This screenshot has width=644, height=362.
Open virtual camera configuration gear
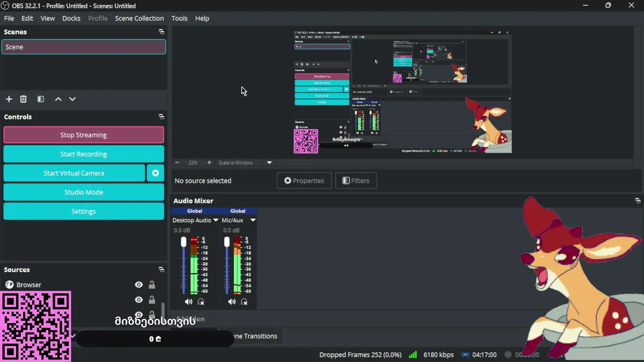155,173
